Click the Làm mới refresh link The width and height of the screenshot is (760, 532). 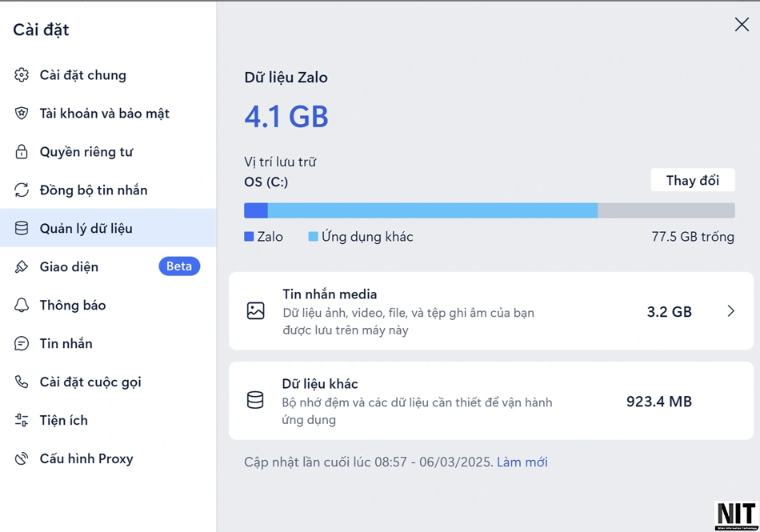[522, 462]
